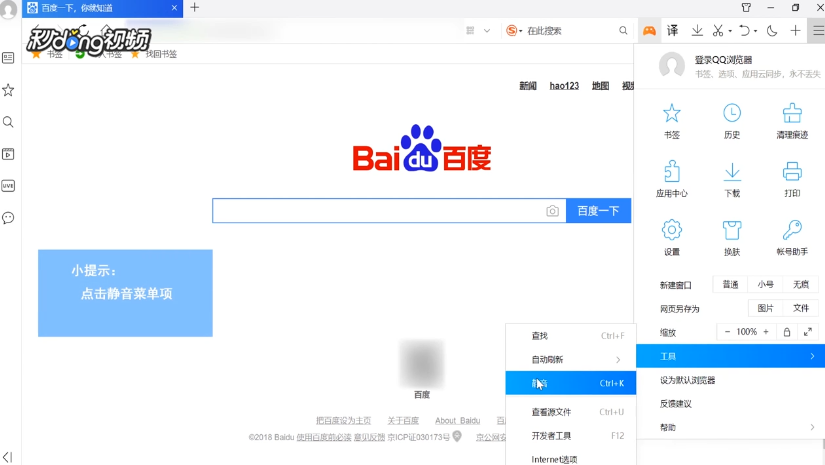Toggle fullscreen expand icon

(x=808, y=332)
